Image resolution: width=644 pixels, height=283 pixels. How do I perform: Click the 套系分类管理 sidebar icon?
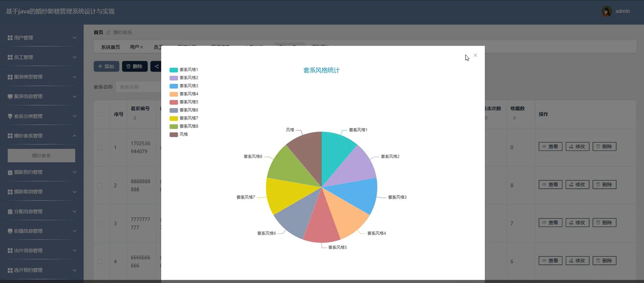(x=10, y=116)
